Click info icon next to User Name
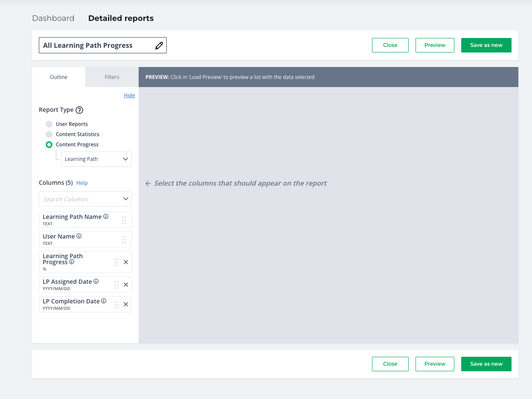The image size is (532, 399). [x=79, y=236]
